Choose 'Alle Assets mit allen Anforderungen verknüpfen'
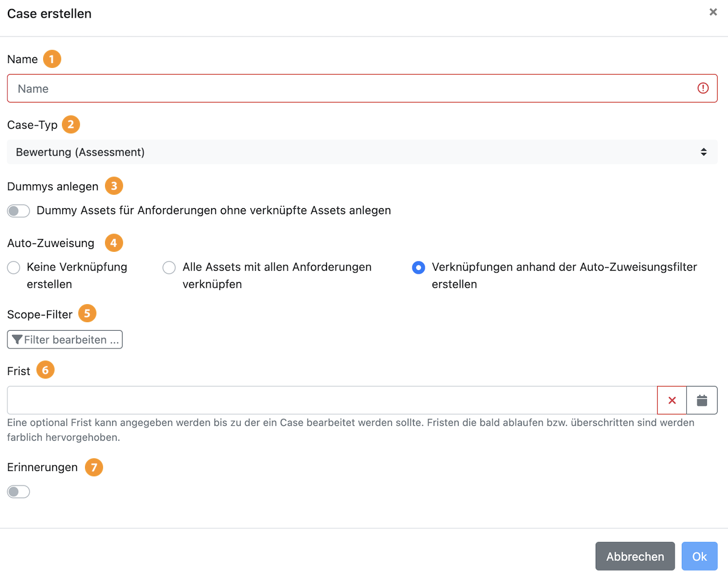Viewport: 728px width, 582px height. pyautogui.click(x=169, y=268)
